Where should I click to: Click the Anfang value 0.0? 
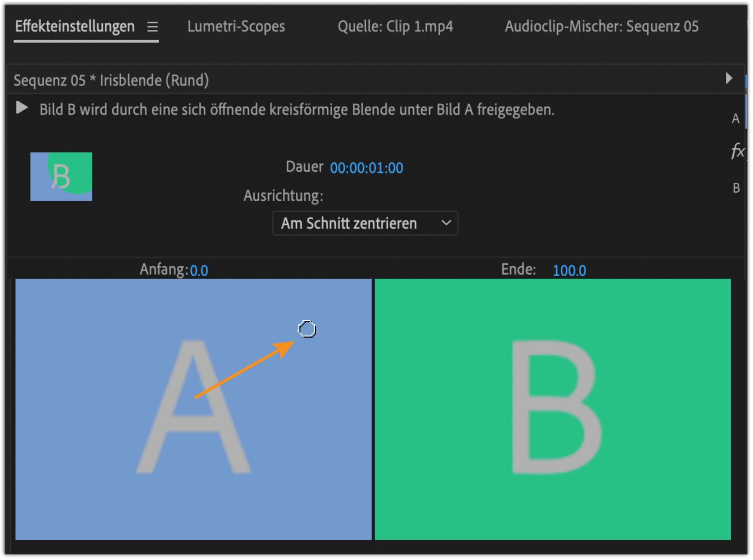199,271
